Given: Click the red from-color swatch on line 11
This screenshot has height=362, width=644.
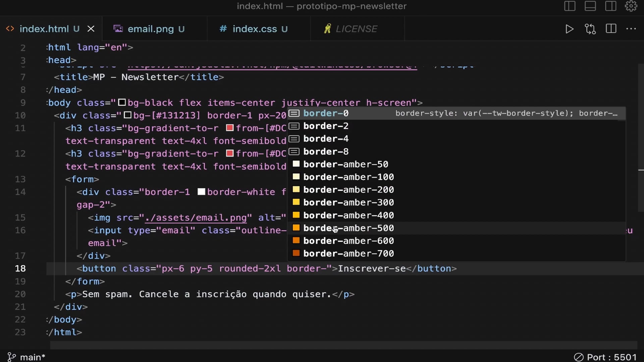Looking at the screenshot, I should (230, 128).
